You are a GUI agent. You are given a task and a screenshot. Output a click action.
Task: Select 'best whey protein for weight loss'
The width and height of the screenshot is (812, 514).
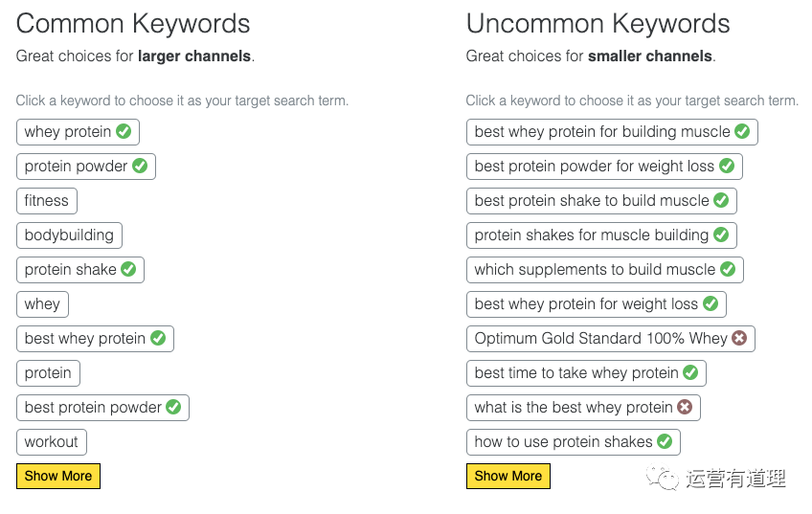(x=586, y=304)
